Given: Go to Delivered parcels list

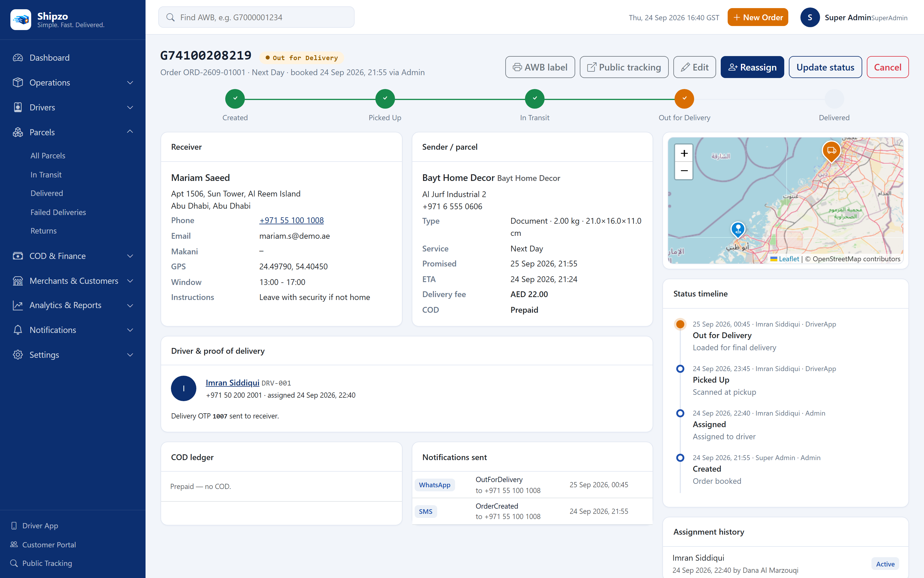Looking at the screenshot, I should pos(46,193).
